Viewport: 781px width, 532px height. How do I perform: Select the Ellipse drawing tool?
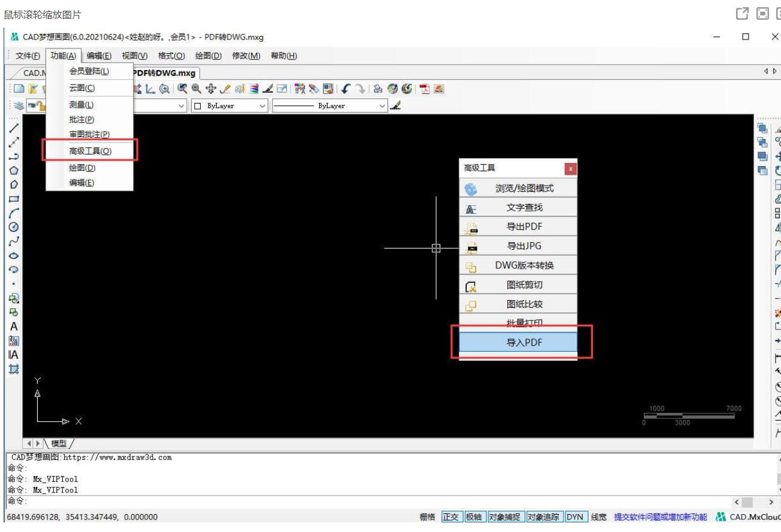[x=13, y=255]
